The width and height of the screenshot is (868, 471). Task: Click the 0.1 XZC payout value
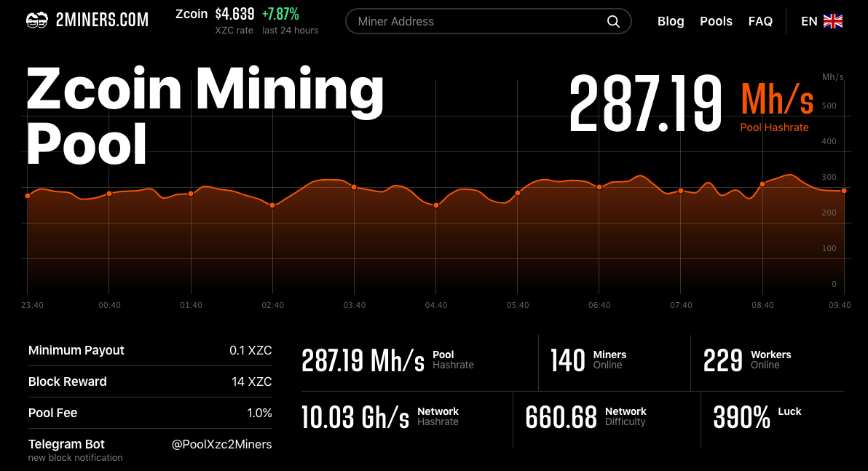pyautogui.click(x=250, y=350)
